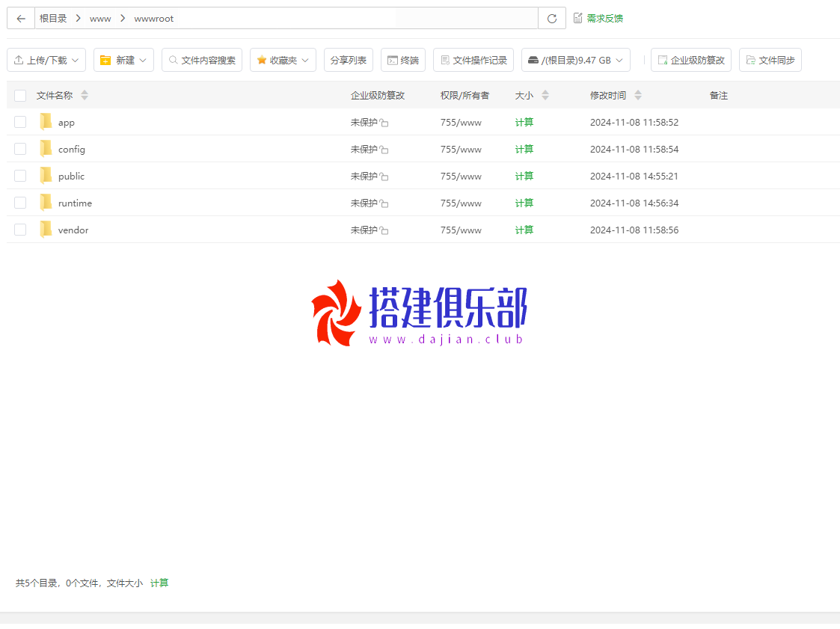This screenshot has width=840, height=629.
Task: Click the empty path bar area to edit
Action: (356, 18)
